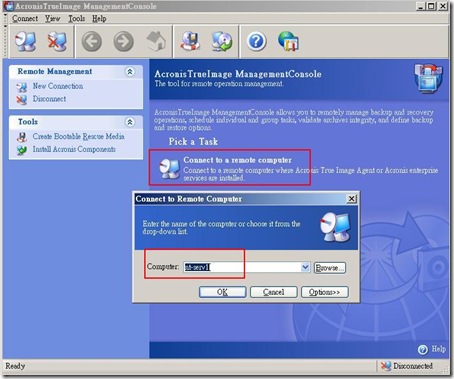The width and height of the screenshot is (454, 379).
Task: Open Create Bootable Rescue Media link
Action: click(78, 137)
